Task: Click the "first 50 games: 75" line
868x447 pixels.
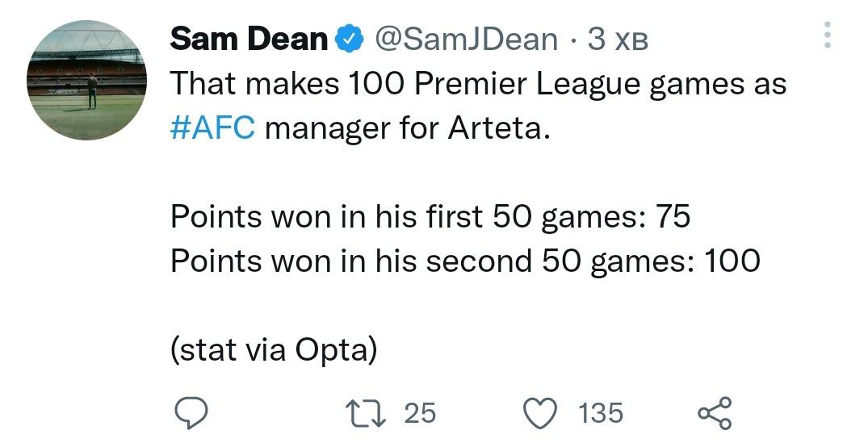Action: (x=430, y=217)
